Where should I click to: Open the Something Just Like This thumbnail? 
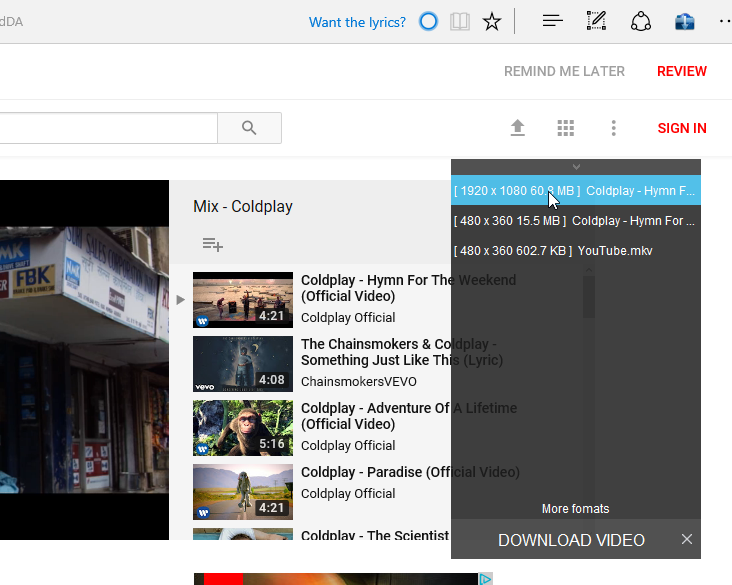(243, 364)
